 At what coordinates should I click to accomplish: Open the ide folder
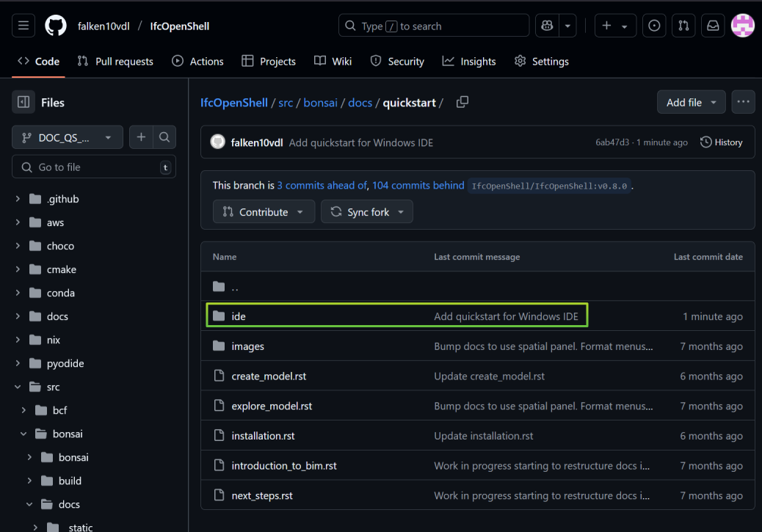tap(238, 316)
